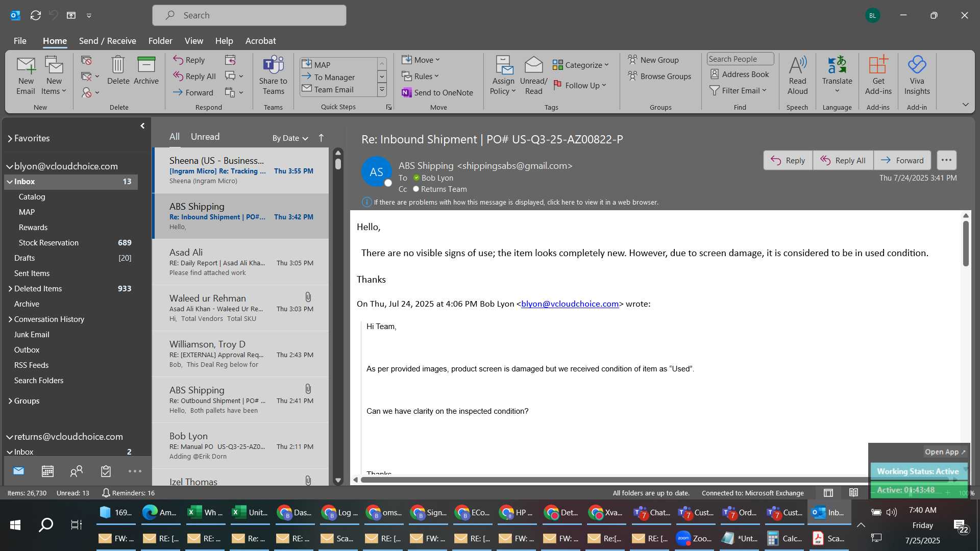Click Reply in reading pane
Image resolution: width=980 pixels, height=551 pixels.
pyautogui.click(x=788, y=160)
